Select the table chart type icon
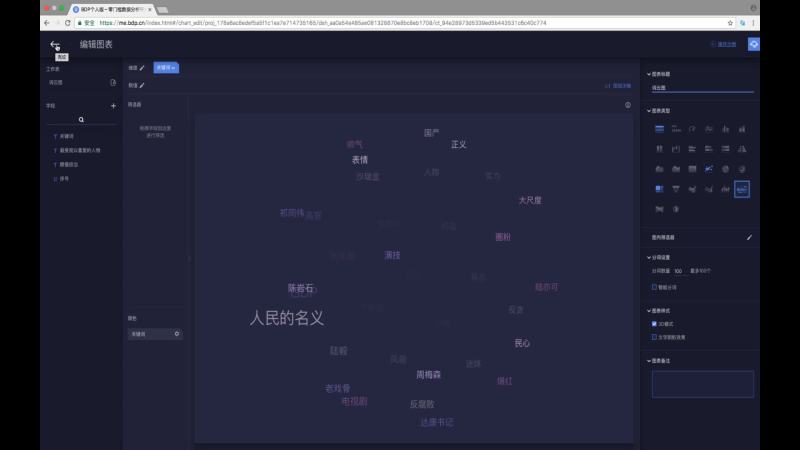The width and height of the screenshot is (800, 450). (659, 129)
